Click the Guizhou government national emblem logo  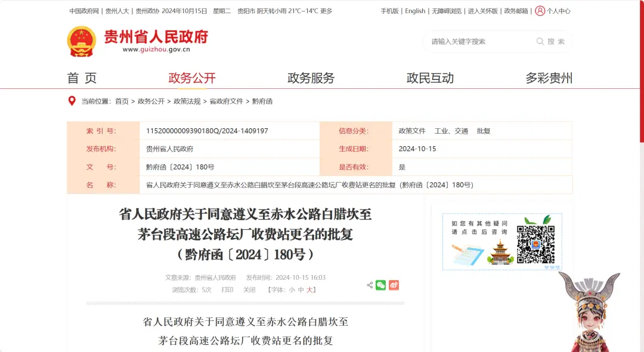(81, 41)
